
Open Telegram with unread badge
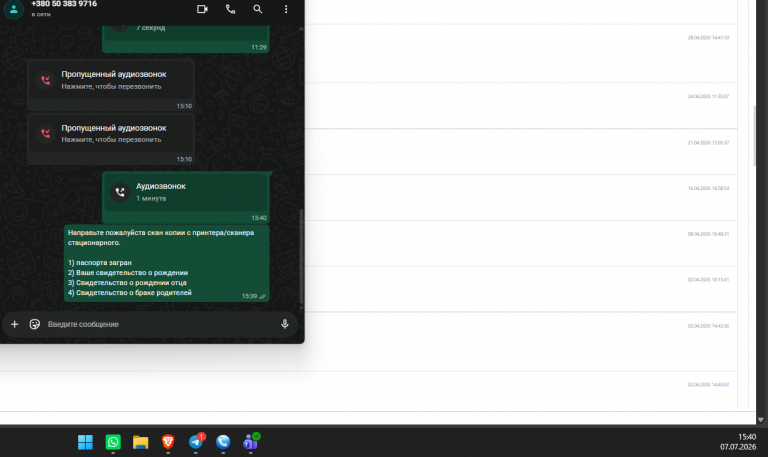tap(196, 442)
